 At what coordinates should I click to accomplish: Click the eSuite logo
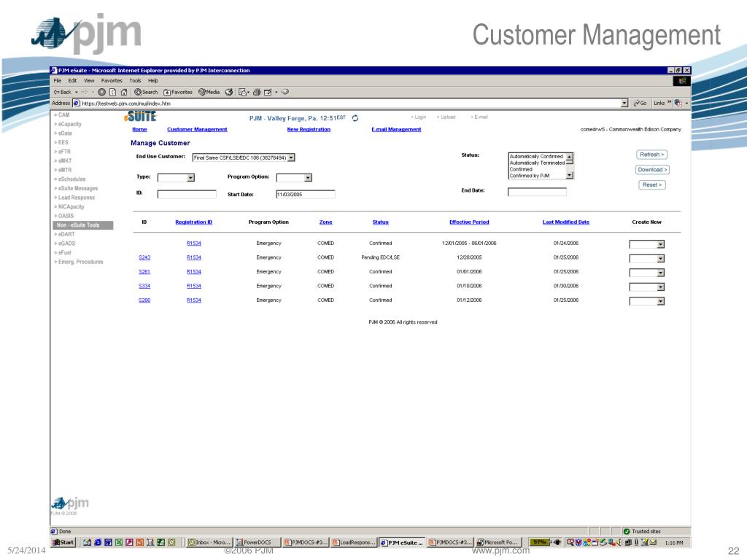(x=140, y=116)
